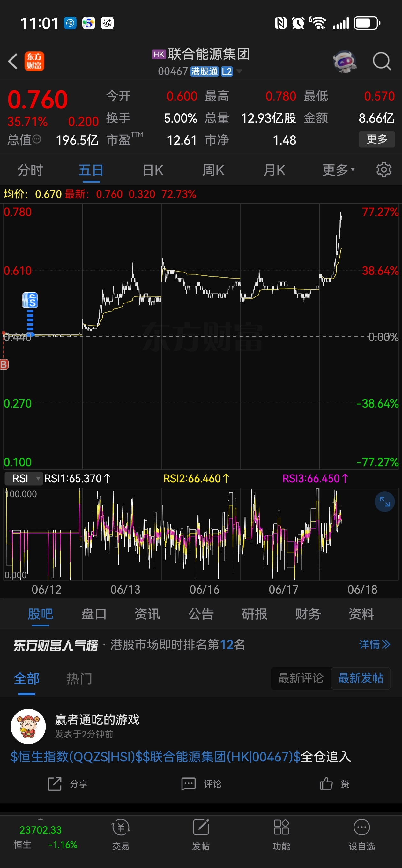
Task: Tap the info icon beside 总值
Action: (37, 139)
